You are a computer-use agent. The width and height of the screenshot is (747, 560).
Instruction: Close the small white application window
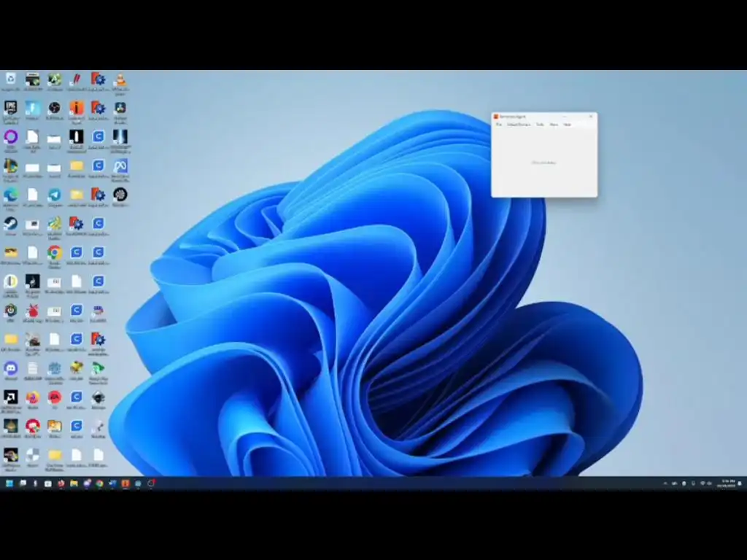point(591,116)
